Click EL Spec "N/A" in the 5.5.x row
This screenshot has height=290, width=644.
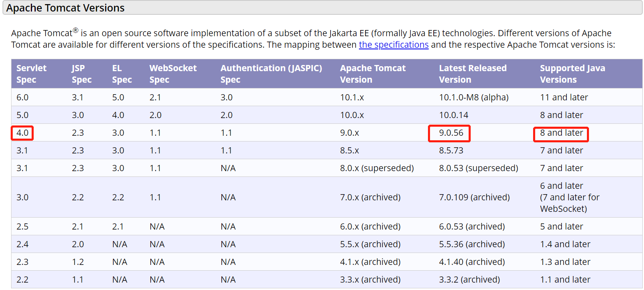coord(120,244)
